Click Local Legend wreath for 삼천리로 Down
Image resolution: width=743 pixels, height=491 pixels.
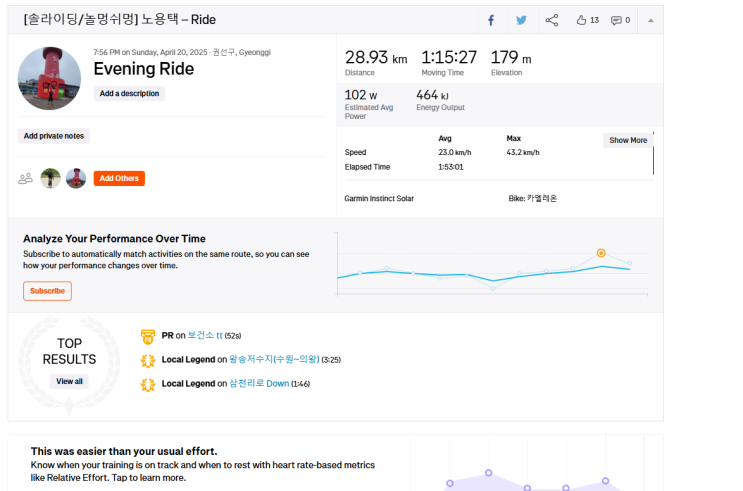pos(148,385)
